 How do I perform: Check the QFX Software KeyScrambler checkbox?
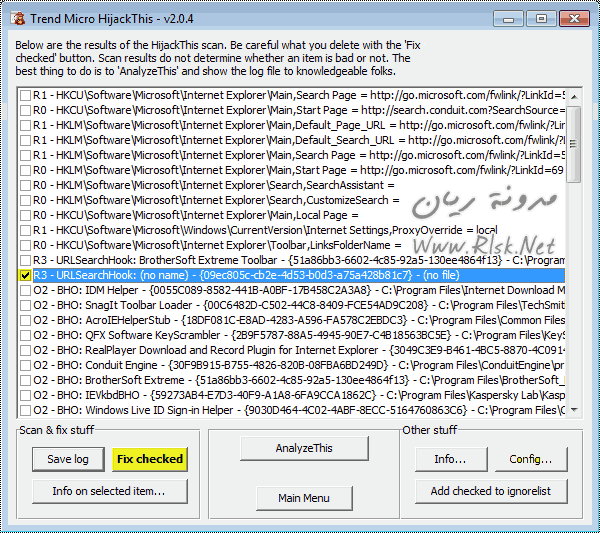point(25,335)
